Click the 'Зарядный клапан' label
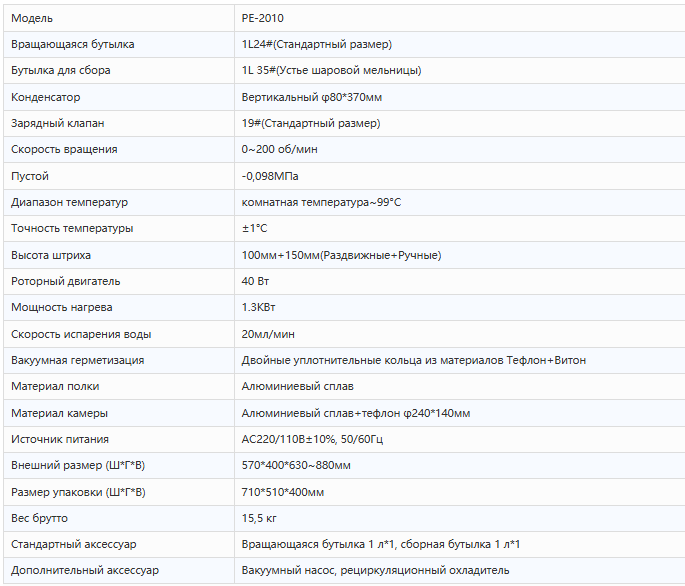The width and height of the screenshot is (685, 586). pyautogui.click(x=58, y=123)
